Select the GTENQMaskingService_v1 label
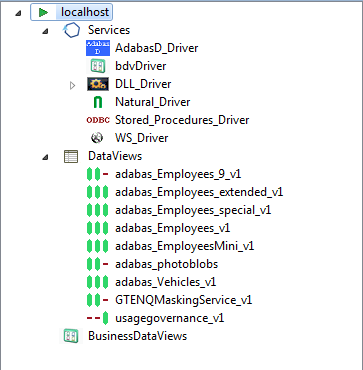 point(184,300)
